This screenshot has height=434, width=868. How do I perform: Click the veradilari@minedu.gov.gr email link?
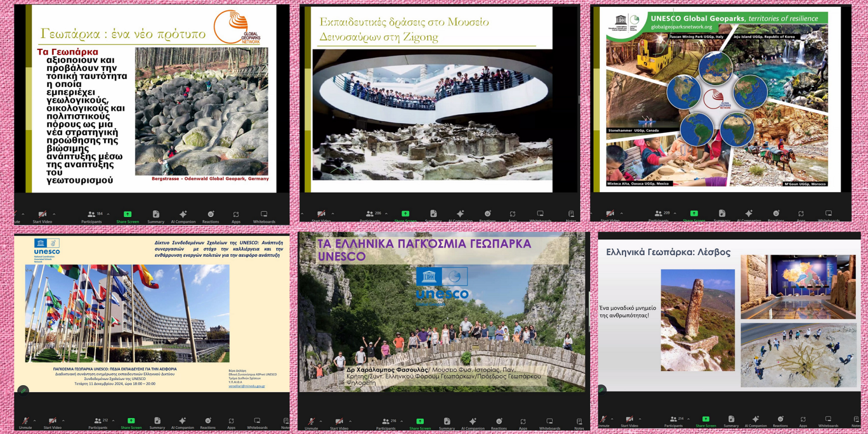point(247,386)
